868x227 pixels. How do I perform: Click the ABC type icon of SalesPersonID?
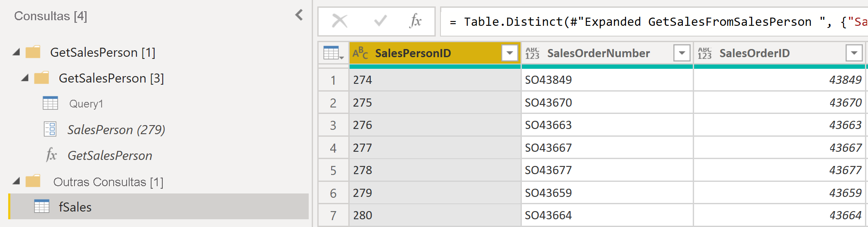[360, 53]
